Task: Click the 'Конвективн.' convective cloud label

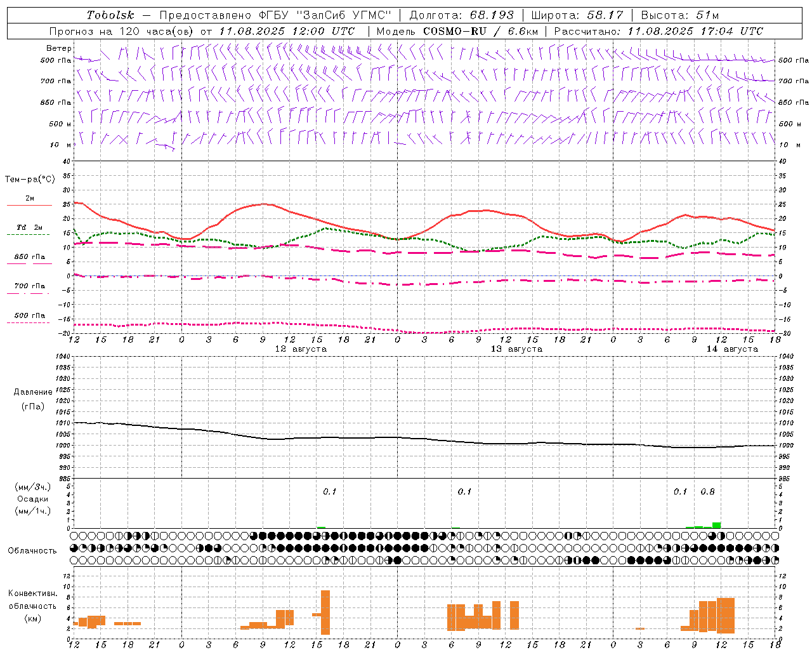Action: coord(33,594)
